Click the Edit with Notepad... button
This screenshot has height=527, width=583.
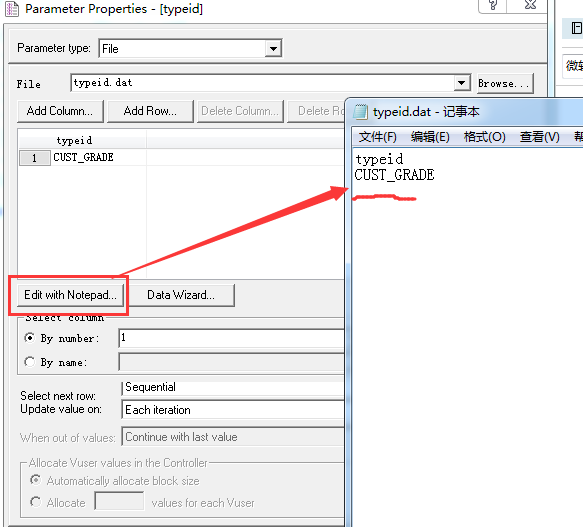pyautogui.click(x=70, y=295)
